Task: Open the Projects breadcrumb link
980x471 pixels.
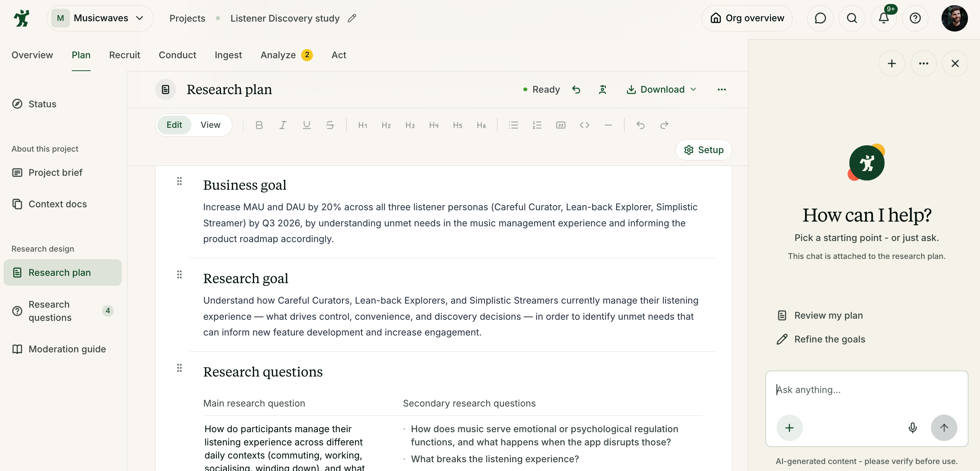Action: point(187,18)
